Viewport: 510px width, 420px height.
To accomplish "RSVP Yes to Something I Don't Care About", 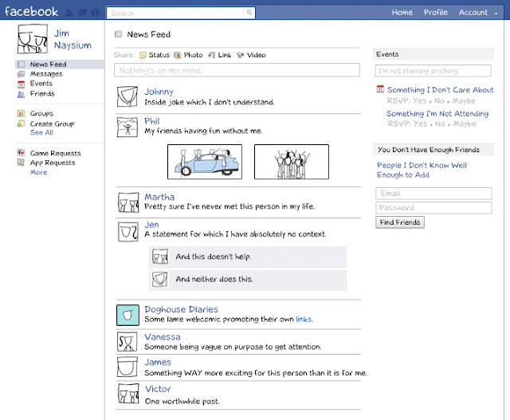I will 419,101.
